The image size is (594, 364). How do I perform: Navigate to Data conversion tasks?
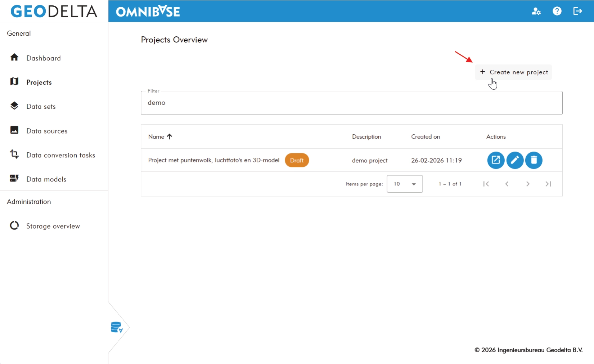click(60, 155)
